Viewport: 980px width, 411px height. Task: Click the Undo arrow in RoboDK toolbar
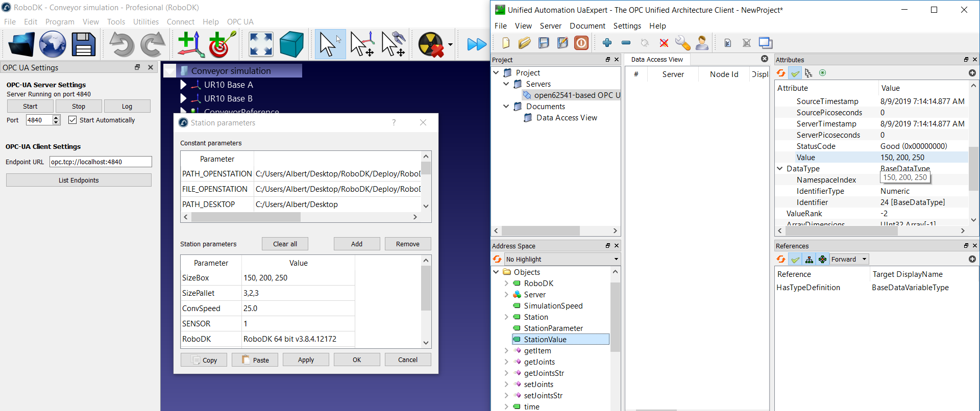click(x=121, y=44)
